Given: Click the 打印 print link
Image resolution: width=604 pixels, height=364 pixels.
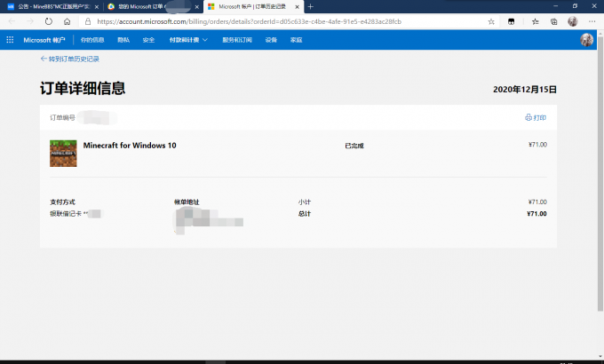Looking at the screenshot, I should point(536,117).
